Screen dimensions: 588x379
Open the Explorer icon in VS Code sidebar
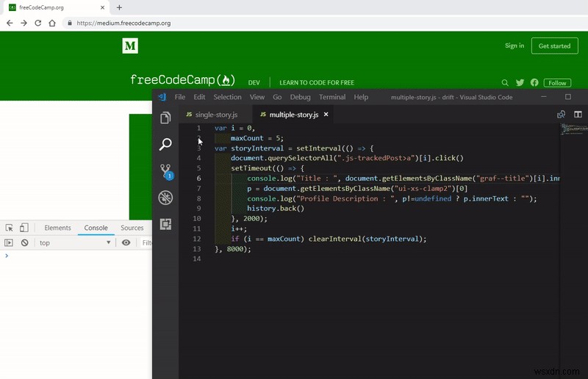165,118
